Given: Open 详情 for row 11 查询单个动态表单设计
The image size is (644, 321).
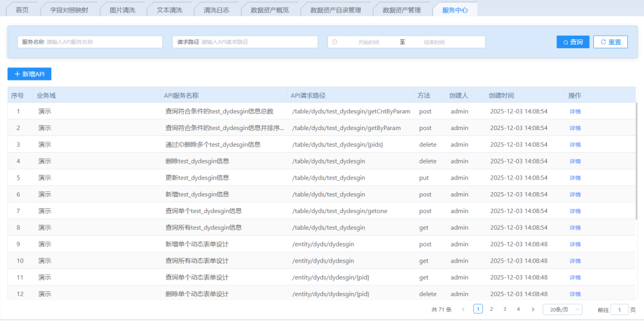Looking at the screenshot, I should pos(575,277).
